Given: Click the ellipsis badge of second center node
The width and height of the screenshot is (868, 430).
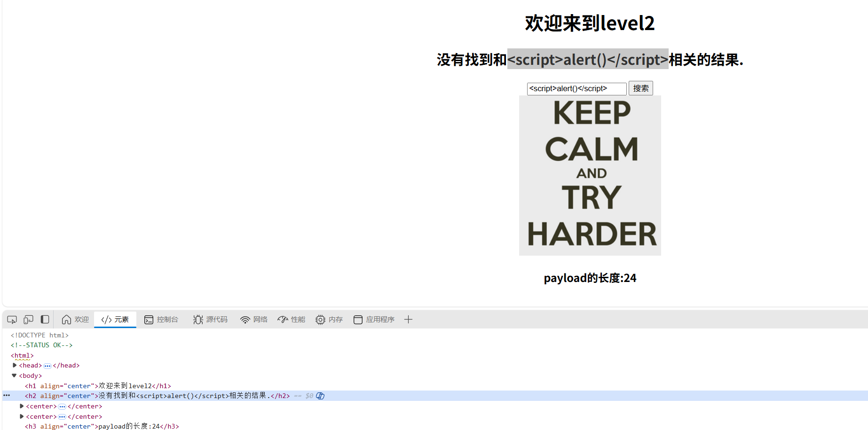Looking at the screenshot, I should pos(62,417).
